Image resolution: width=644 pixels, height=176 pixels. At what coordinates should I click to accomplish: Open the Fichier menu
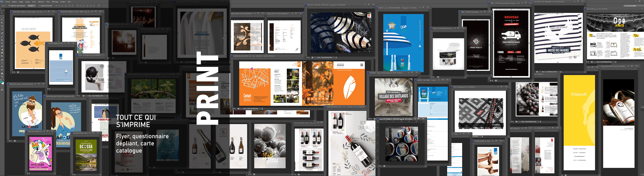[x=8, y=2]
